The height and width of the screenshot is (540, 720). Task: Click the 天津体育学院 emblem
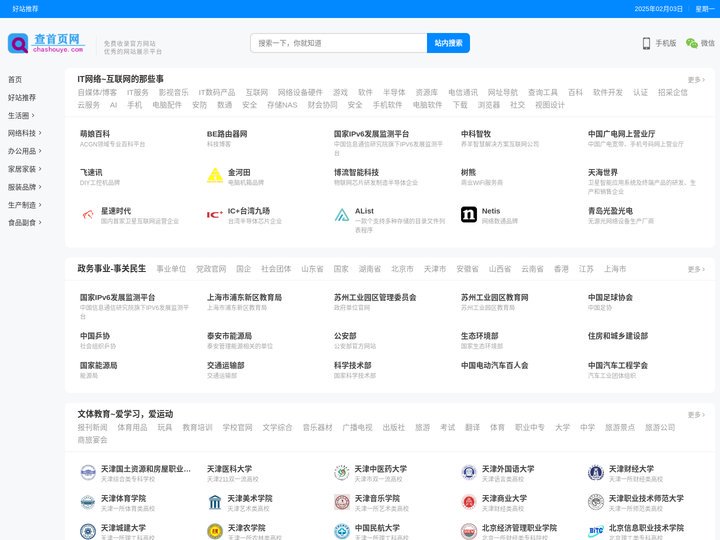pos(88,501)
